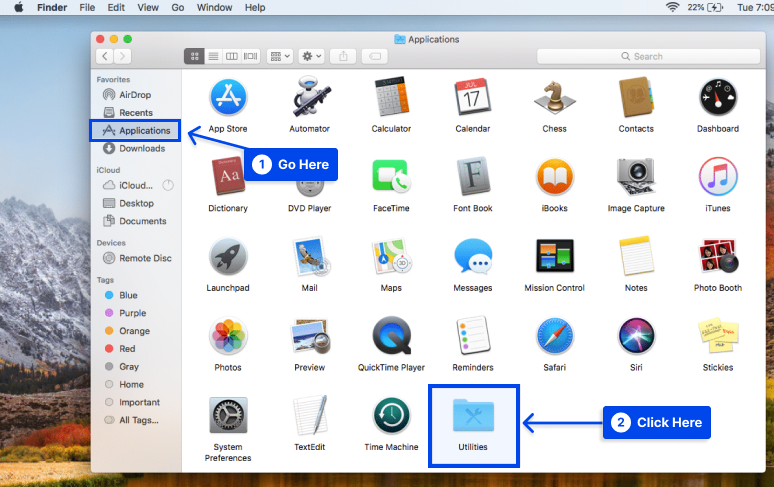Viewport: 774px width, 487px height.
Task: Click the Dashboard app icon
Action: coord(718,97)
